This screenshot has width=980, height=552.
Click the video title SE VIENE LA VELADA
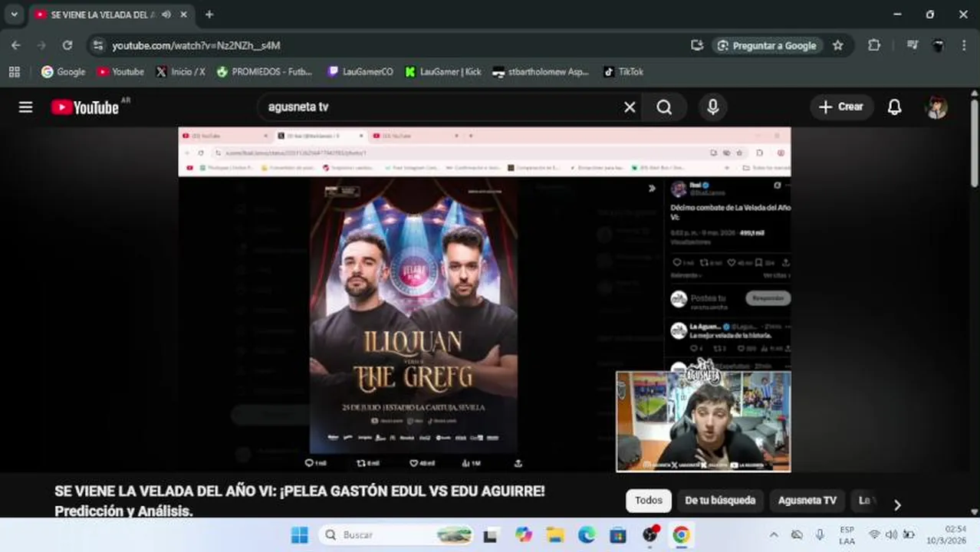[x=300, y=501]
